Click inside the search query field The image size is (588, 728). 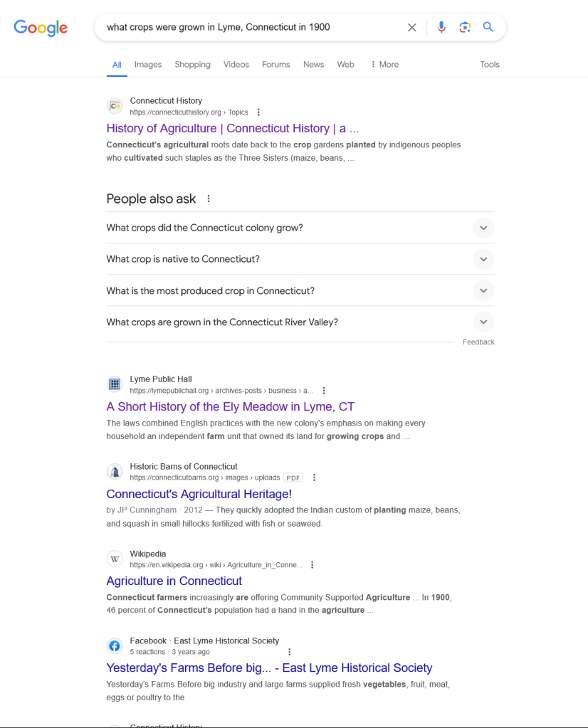pyautogui.click(x=249, y=28)
